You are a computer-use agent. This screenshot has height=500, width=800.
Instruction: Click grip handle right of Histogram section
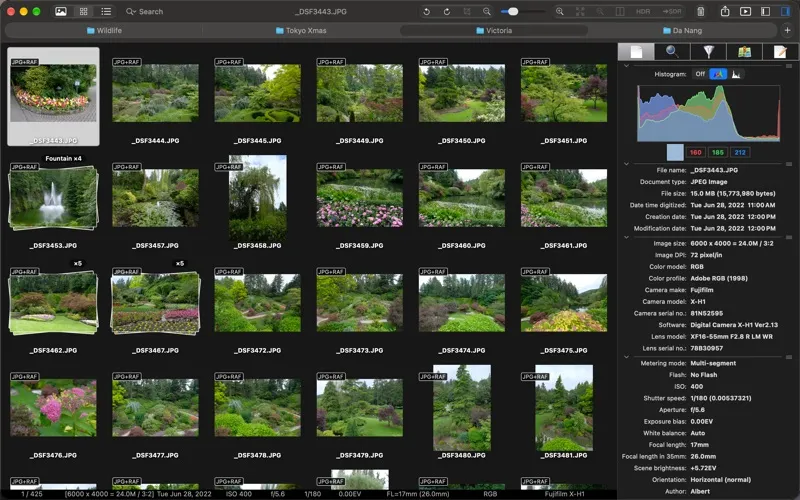click(x=789, y=66)
